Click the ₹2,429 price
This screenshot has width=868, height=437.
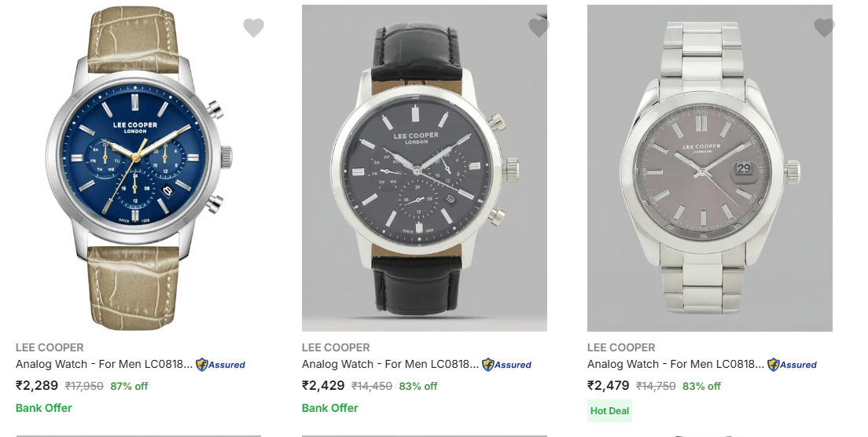[323, 386]
